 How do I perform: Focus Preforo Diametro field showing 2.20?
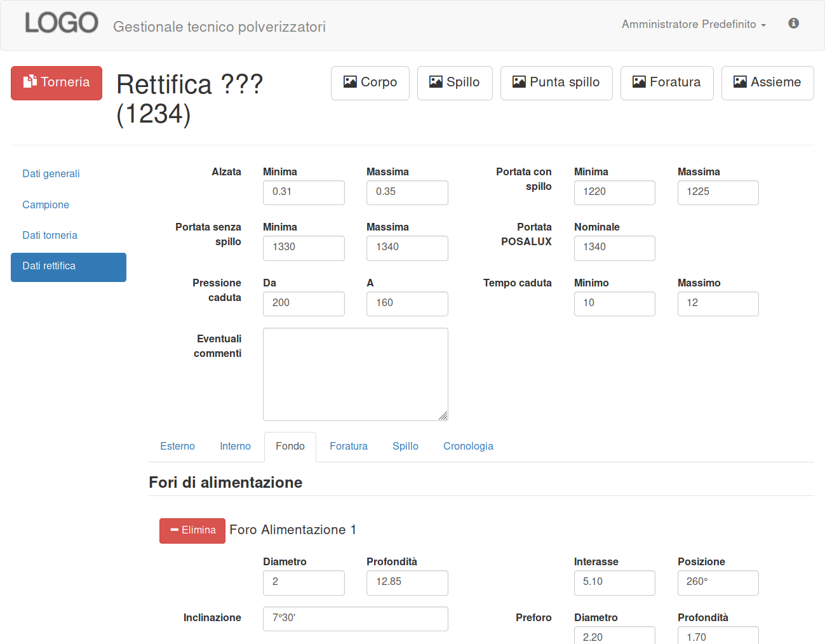[x=615, y=636]
